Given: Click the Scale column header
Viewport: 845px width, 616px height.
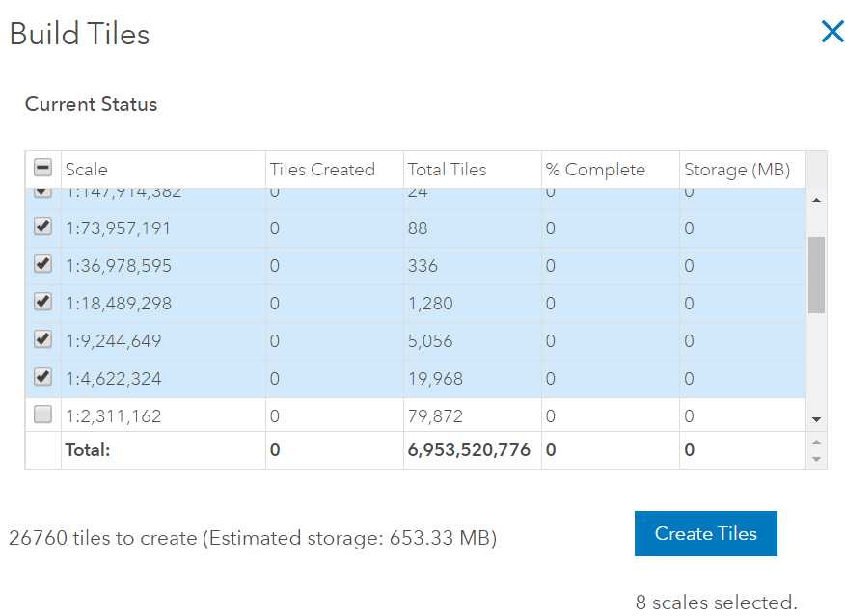Looking at the screenshot, I should [x=87, y=170].
